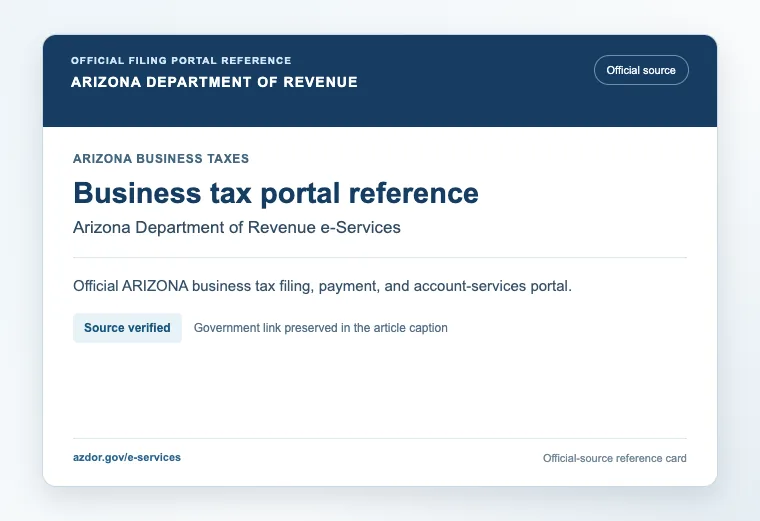
Task: Click the Official-source reference card footer text
Action: [x=615, y=458]
